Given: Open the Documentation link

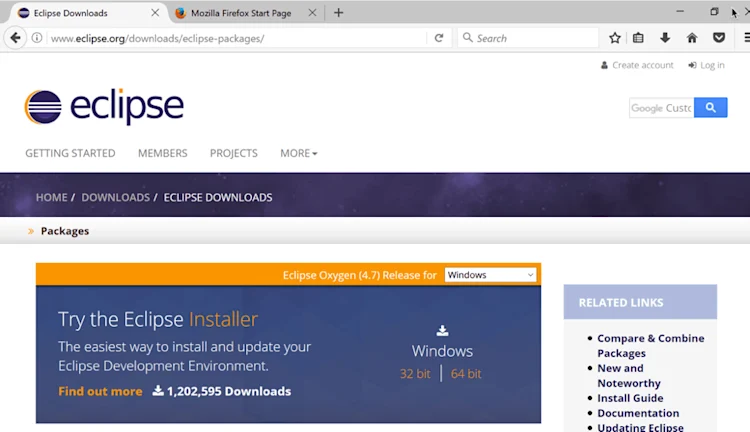Looking at the screenshot, I should pos(638,413).
